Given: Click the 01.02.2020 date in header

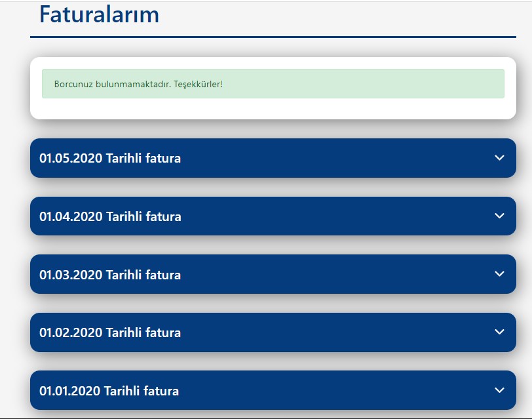Looking at the screenshot, I should pyautogui.click(x=71, y=332).
